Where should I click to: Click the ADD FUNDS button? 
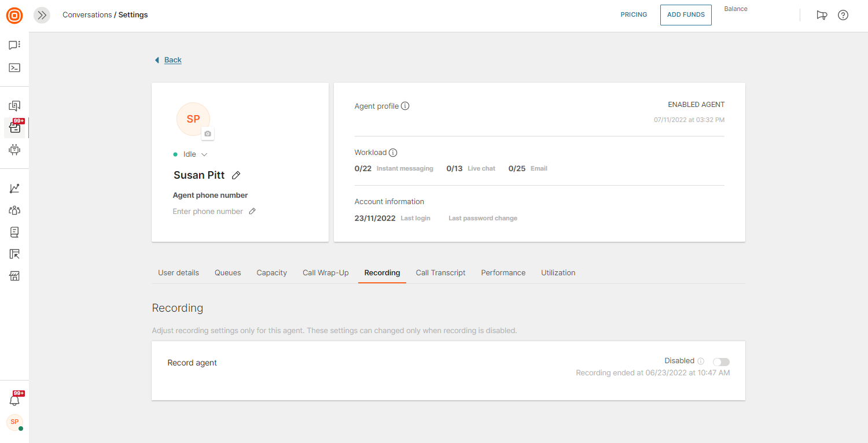pos(686,15)
